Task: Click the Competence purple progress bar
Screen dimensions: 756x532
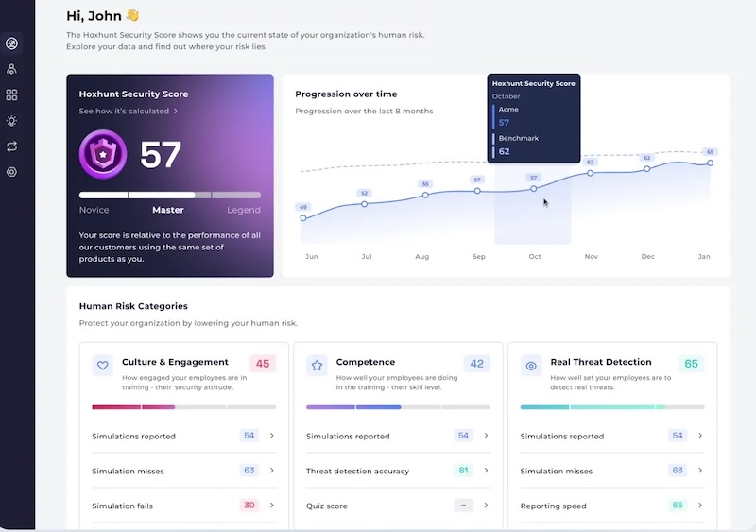Action: 398,407
